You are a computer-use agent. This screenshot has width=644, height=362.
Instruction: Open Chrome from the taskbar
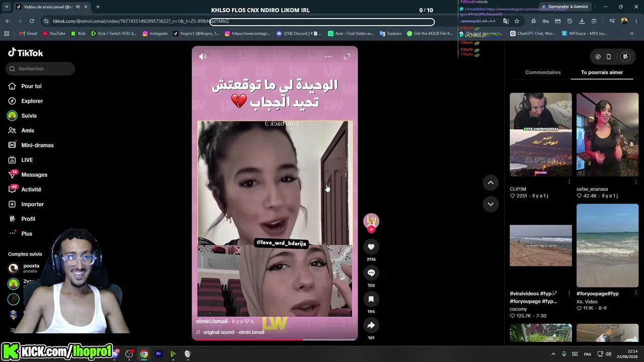click(x=144, y=354)
